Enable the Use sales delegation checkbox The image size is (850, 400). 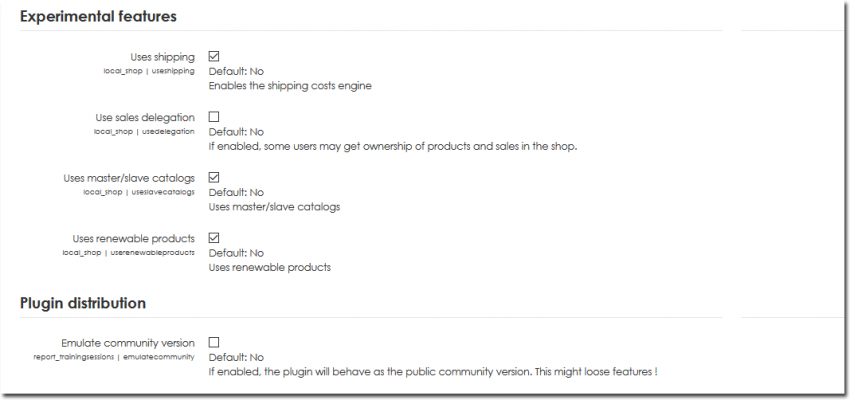[214, 117]
